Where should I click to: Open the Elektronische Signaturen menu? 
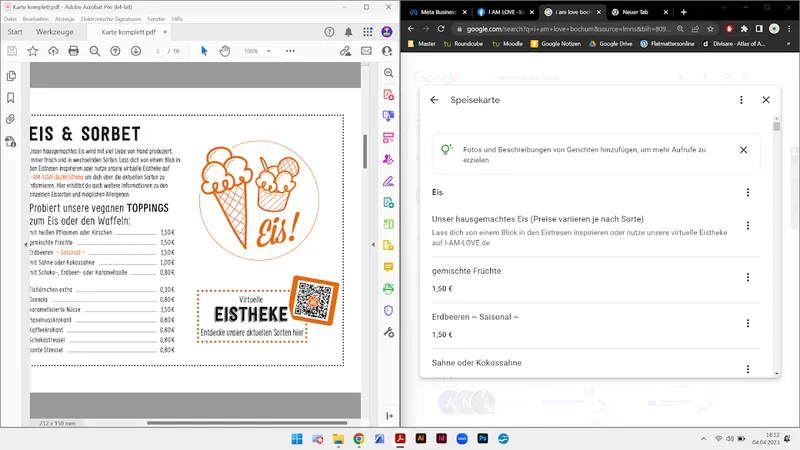[x=111, y=19]
